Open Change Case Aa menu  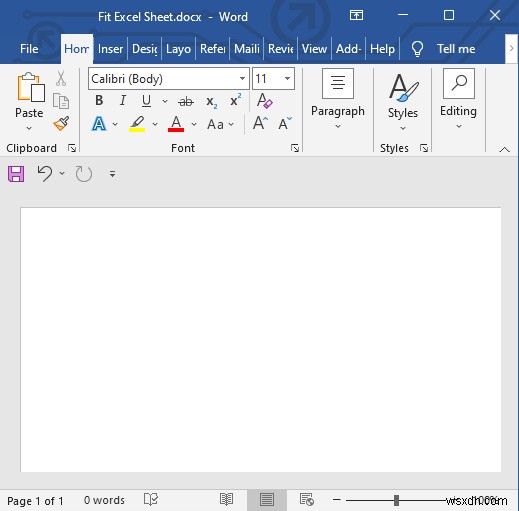pyautogui.click(x=215, y=124)
